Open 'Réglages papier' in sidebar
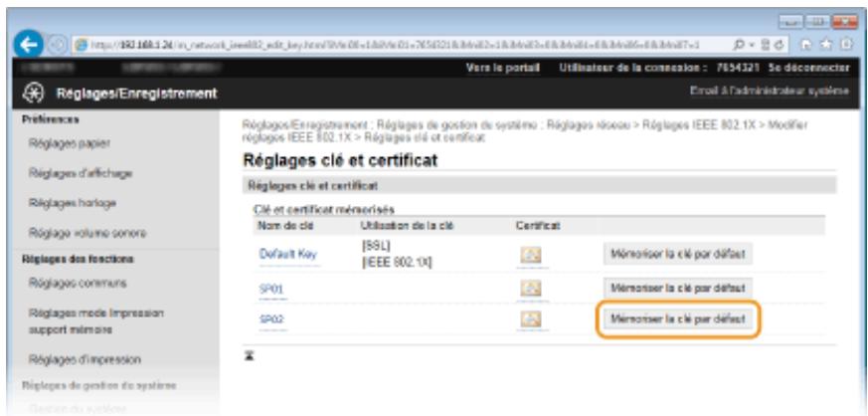Screen dimensions: 868x416 coord(70,143)
